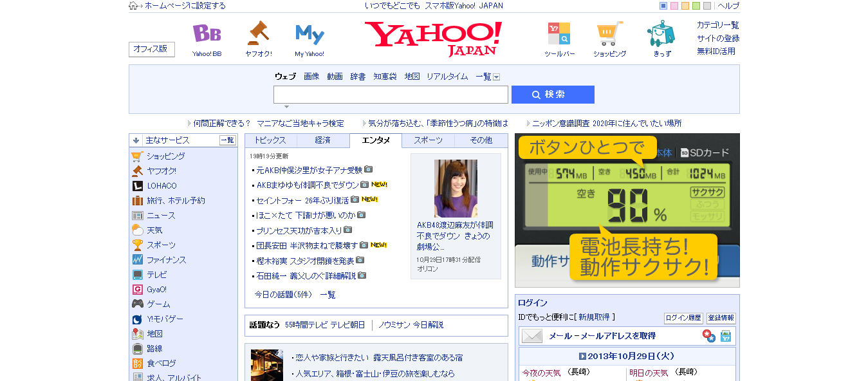The height and width of the screenshot is (381, 868).
Task: Click the sidebar ショッピング cart icon
Action: pos(137,156)
